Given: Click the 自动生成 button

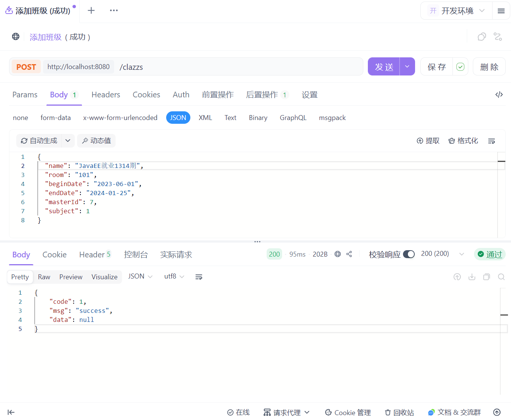Looking at the screenshot, I should point(39,141).
